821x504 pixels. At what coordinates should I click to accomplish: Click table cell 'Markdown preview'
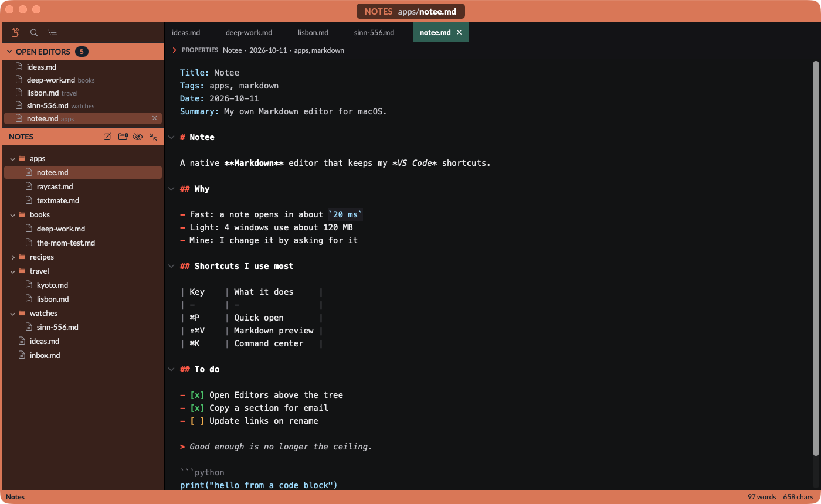[x=274, y=331]
